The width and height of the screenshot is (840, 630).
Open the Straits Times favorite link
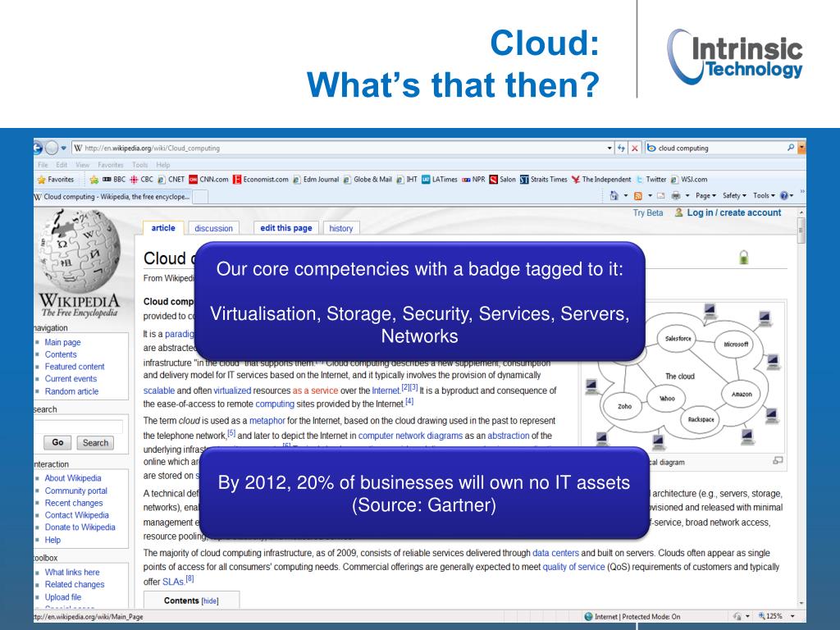point(543,180)
